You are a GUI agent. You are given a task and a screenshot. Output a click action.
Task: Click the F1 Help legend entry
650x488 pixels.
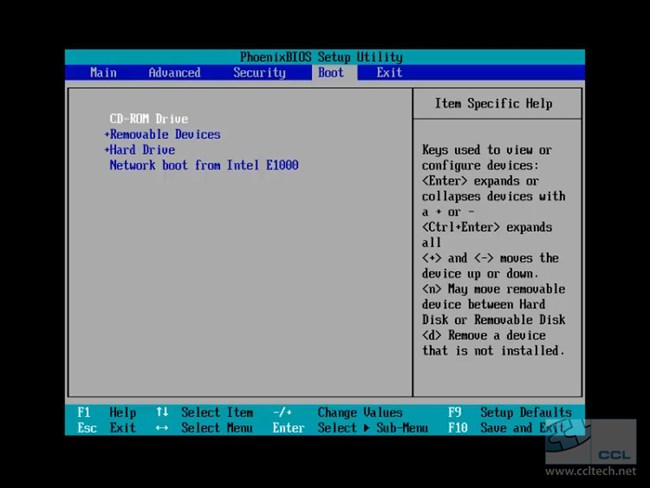tap(107, 413)
